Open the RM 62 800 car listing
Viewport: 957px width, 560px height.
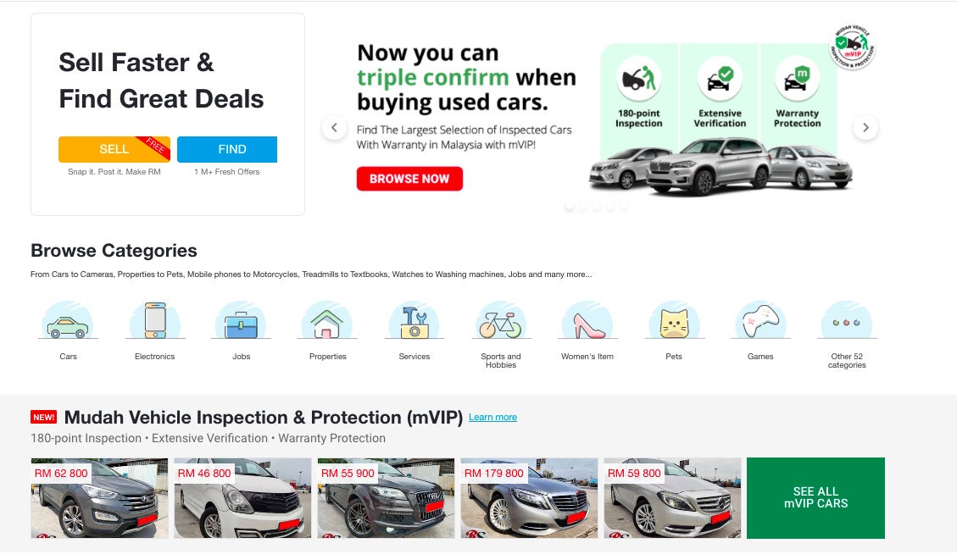(x=99, y=498)
